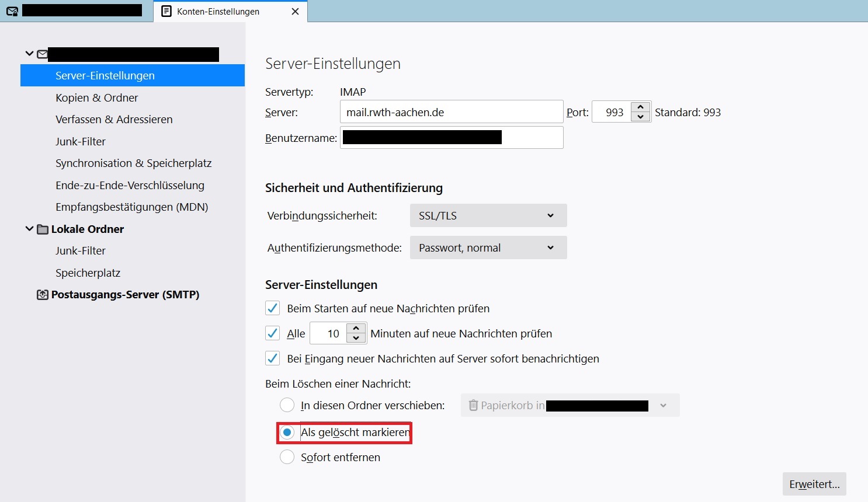Choose the 'Sofort entfernen' option

tap(287, 457)
